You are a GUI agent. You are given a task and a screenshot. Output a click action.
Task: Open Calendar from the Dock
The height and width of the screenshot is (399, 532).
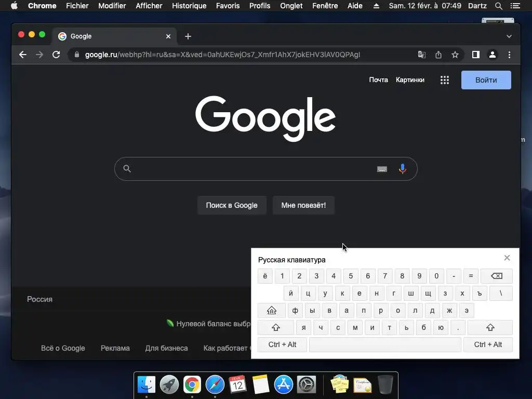(237, 384)
